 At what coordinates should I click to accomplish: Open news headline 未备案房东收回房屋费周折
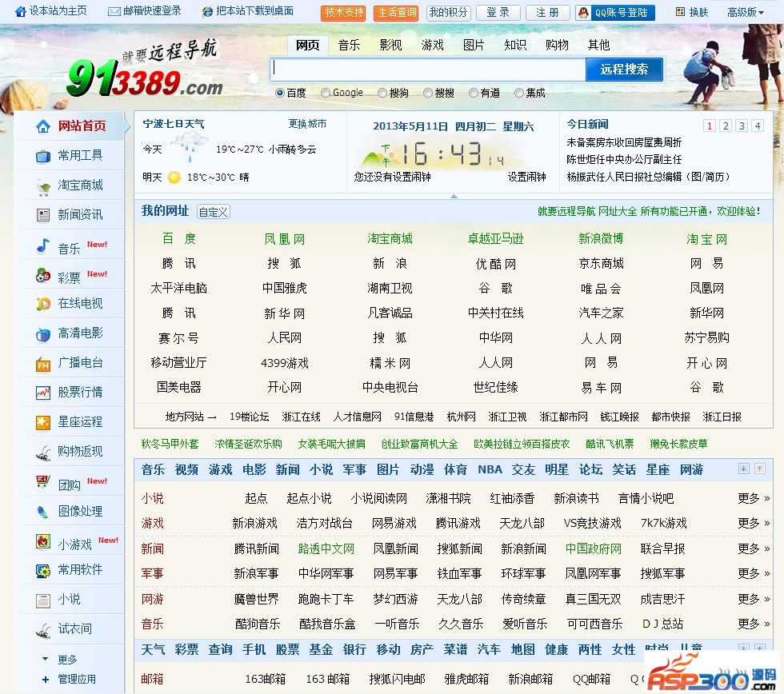coord(624,143)
